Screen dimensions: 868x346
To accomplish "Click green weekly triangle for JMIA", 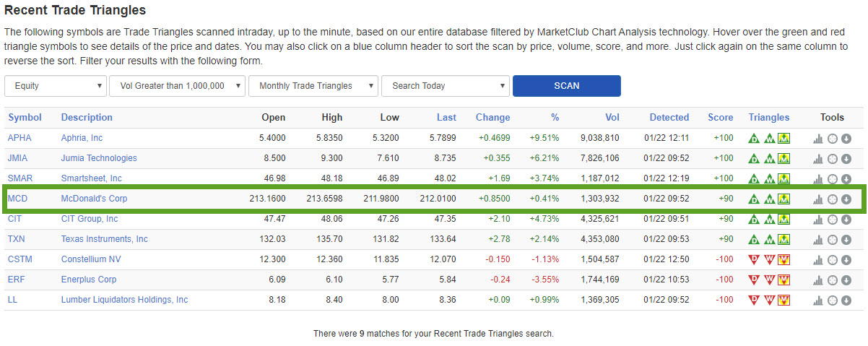I will pos(769,159).
